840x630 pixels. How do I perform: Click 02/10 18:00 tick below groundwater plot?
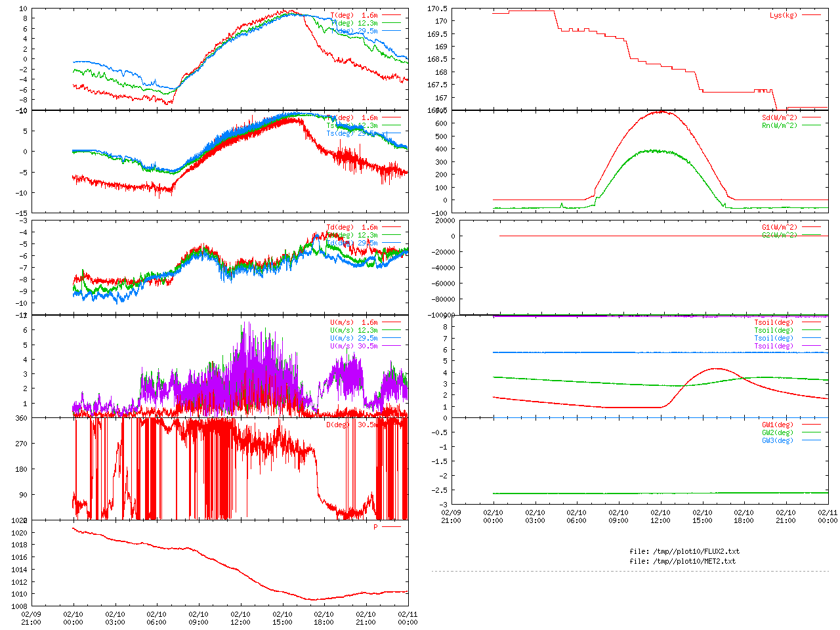pos(744,516)
